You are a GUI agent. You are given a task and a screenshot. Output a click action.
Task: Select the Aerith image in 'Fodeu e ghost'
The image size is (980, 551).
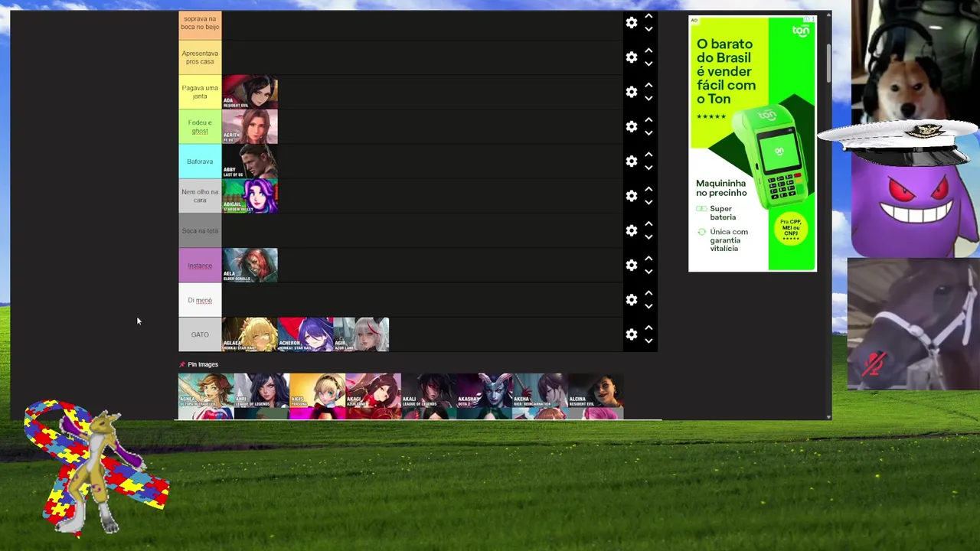250,126
